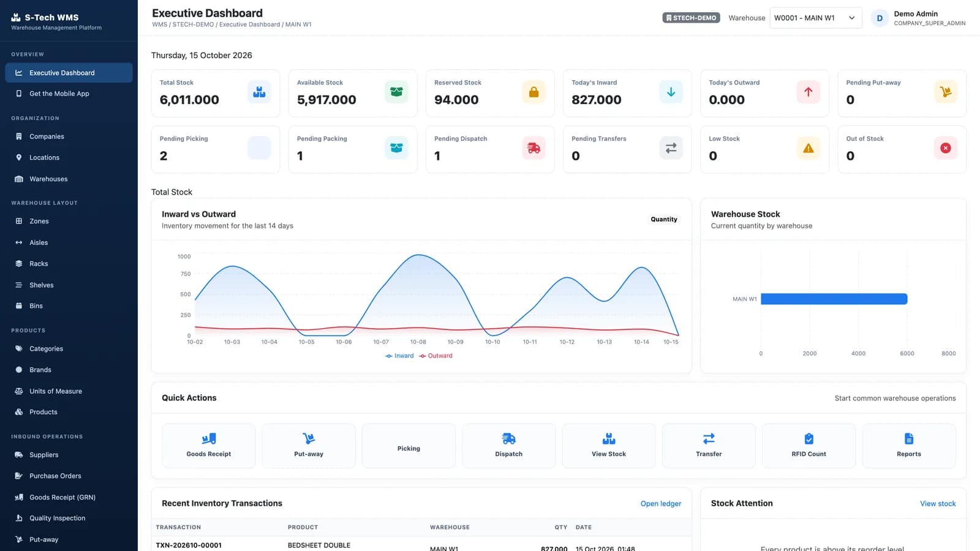This screenshot has width=980, height=551.
Task: Click the Quality Inspection icon
Action: click(19, 518)
